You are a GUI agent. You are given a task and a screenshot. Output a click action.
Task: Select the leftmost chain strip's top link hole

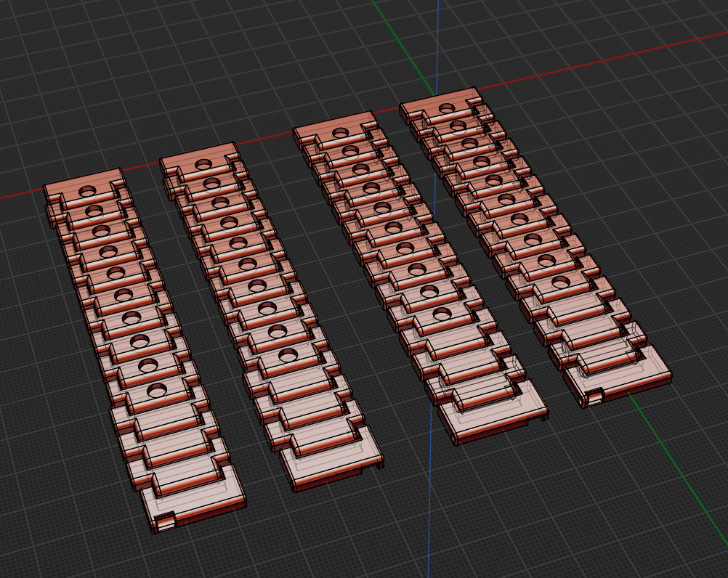[87, 191]
